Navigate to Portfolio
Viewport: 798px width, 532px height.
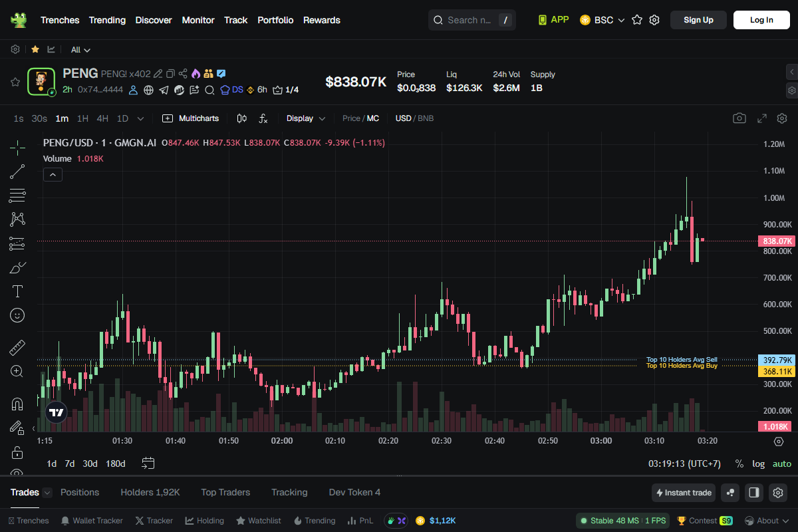point(275,20)
